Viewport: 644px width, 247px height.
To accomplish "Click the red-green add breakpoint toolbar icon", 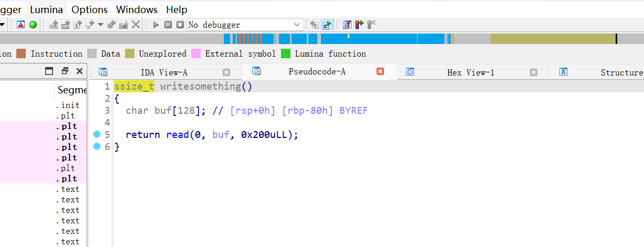I will click(x=359, y=25).
